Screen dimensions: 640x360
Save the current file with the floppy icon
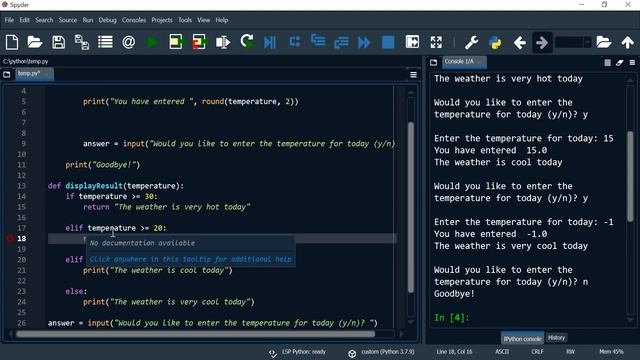[x=58, y=42]
